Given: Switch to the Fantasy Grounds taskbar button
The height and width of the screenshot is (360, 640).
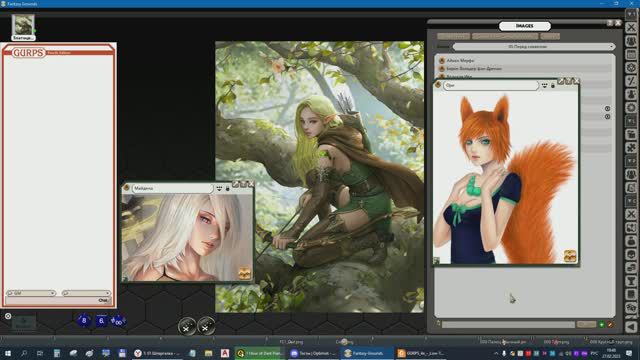Looking at the screenshot, I should 366,353.
